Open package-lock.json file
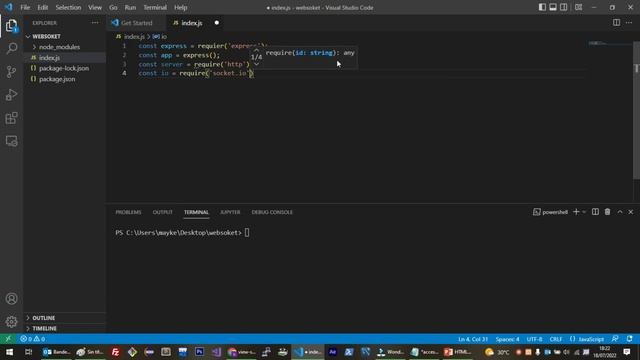 [65, 68]
